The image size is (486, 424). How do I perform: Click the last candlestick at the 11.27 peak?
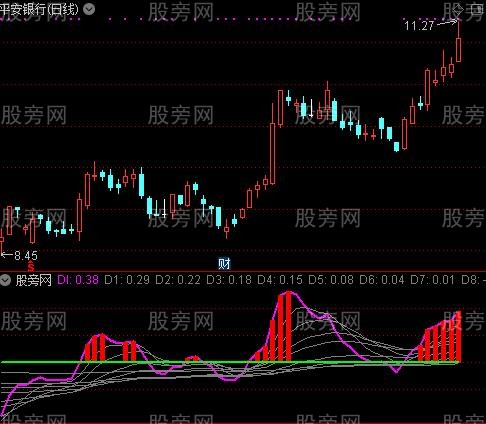[x=459, y=50]
